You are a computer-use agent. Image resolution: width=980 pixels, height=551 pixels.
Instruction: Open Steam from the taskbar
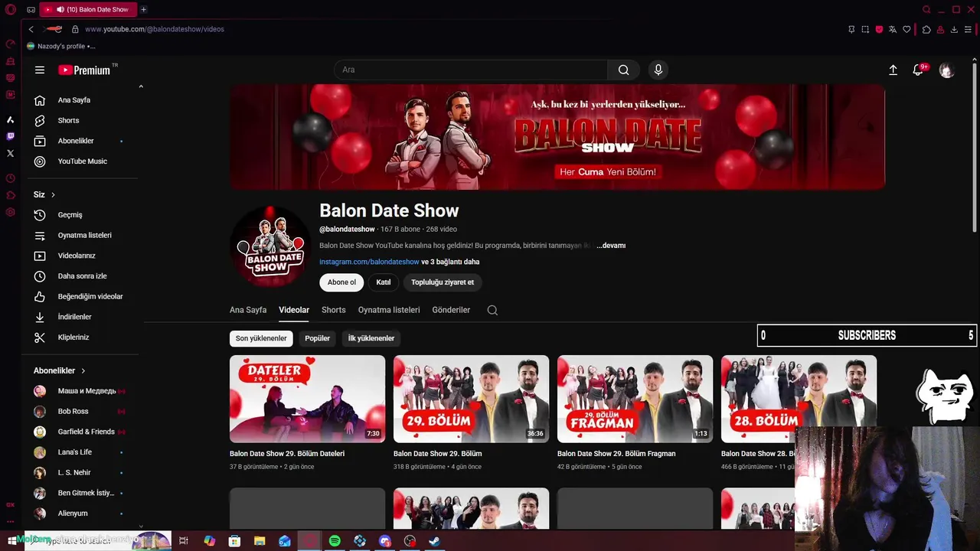pos(434,541)
